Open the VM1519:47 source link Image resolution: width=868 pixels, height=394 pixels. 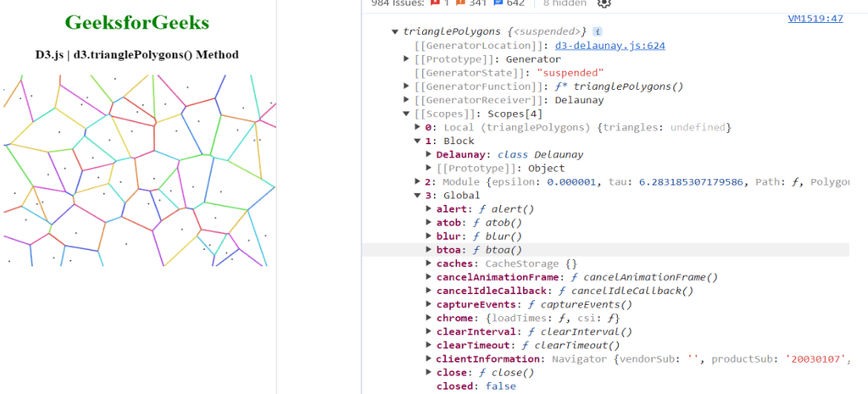pos(815,19)
